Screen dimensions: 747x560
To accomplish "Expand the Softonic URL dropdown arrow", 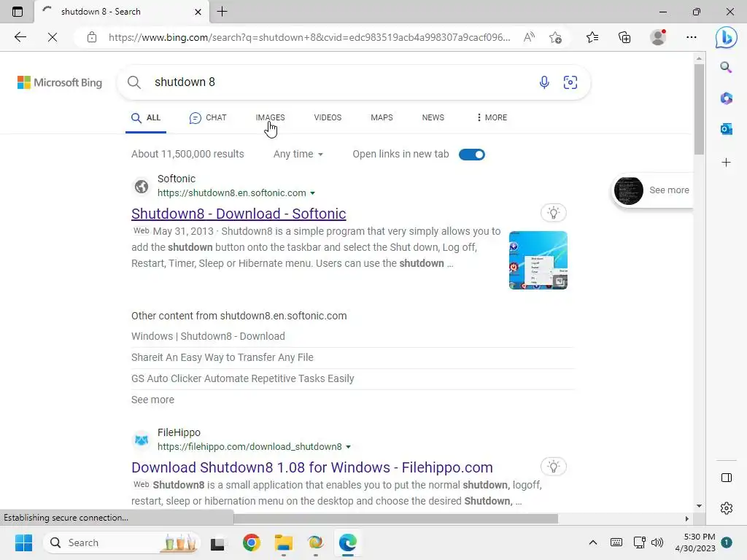I will pyautogui.click(x=312, y=192).
